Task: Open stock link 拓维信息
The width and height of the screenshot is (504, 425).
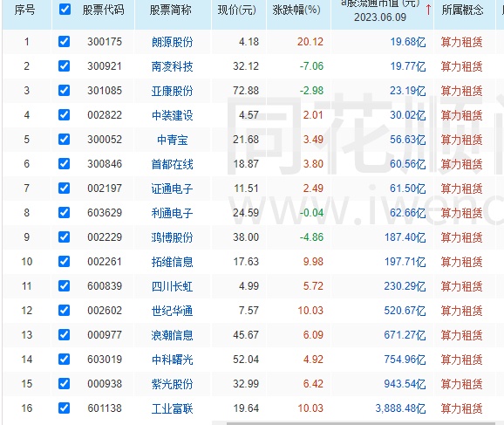Action: [173, 262]
